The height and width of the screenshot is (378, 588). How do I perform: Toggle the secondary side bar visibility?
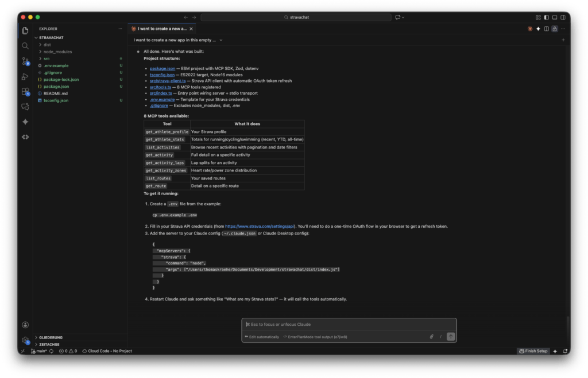pyautogui.click(x=563, y=17)
